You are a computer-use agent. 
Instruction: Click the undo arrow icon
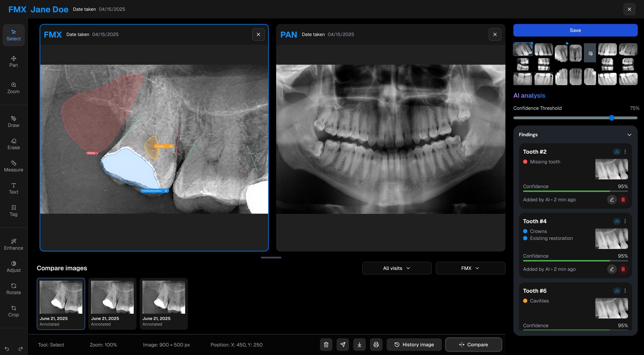coord(7,349)
